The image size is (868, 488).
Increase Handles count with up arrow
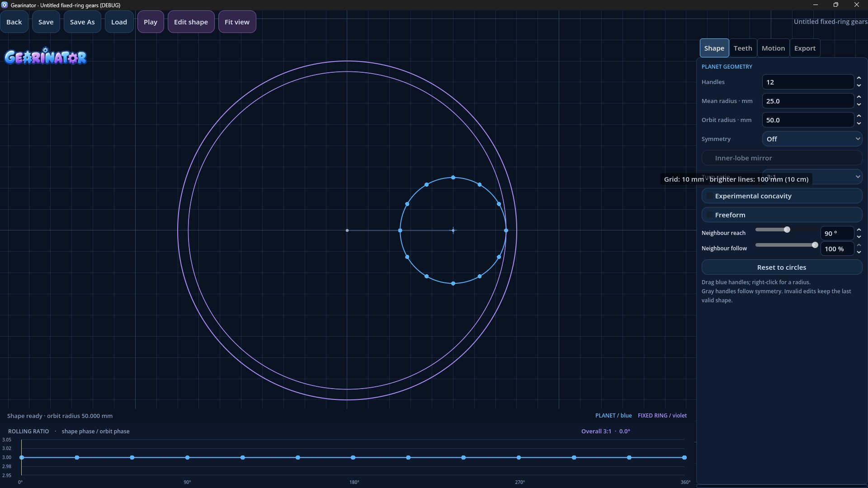pyautogui.click(x=859, y=79)
